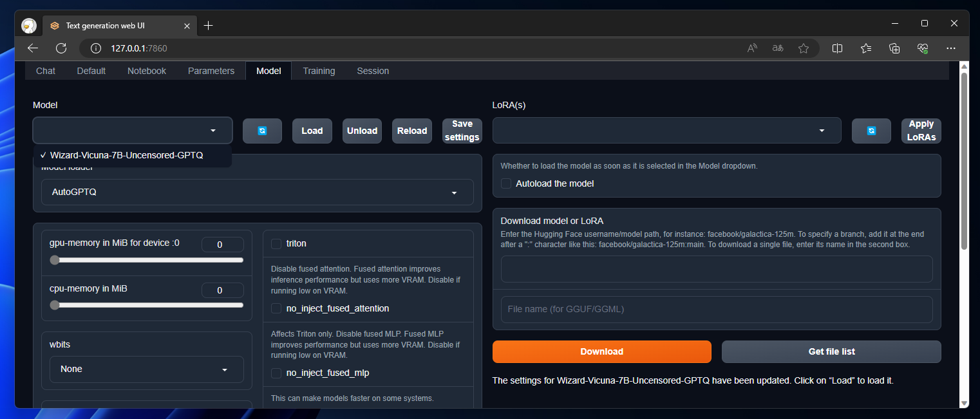Screen dimensions: 980x419
Task: Click the File name (for GGUF/GGML) field
Action: click(x=717, y=310)
